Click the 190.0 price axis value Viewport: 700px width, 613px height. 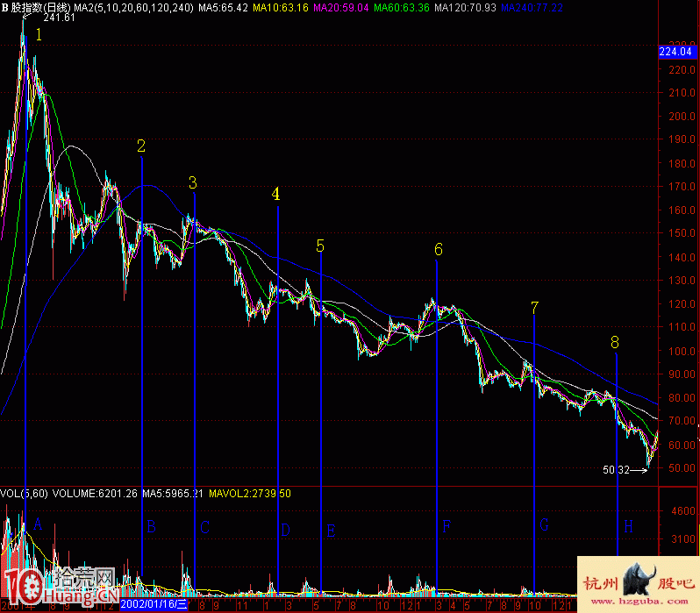pos(682,139)
